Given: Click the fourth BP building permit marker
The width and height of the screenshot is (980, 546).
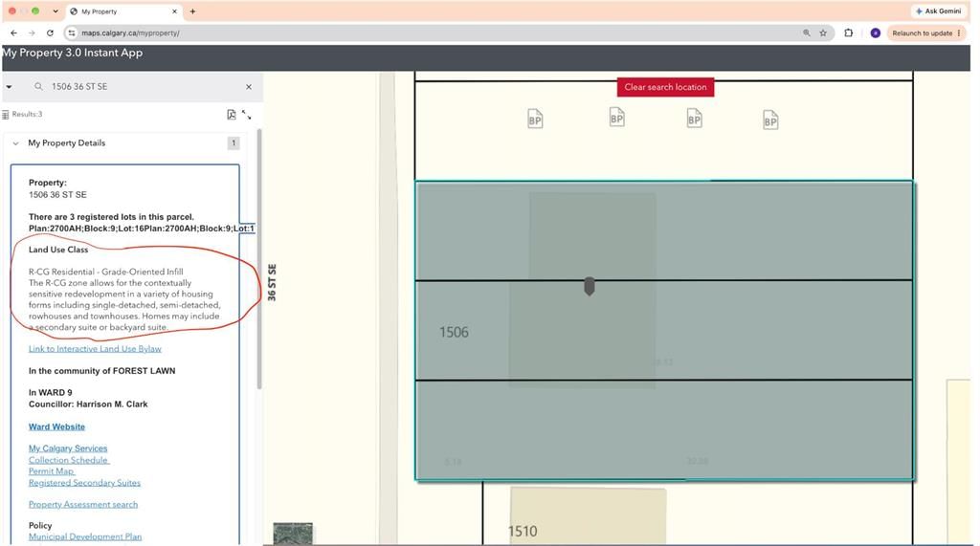Looking at the screenshot, I should point(770,120).
